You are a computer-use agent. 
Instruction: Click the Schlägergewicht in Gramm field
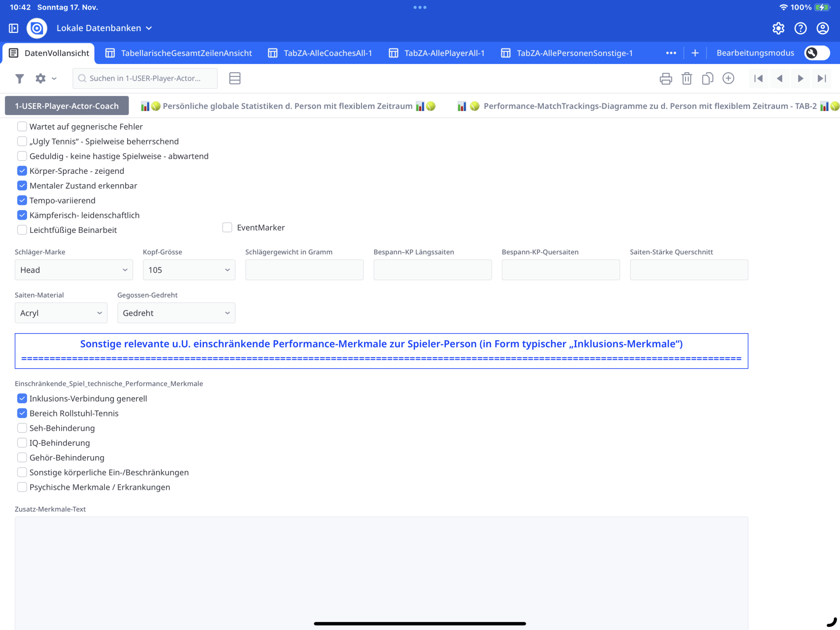(x=304, y=270)
